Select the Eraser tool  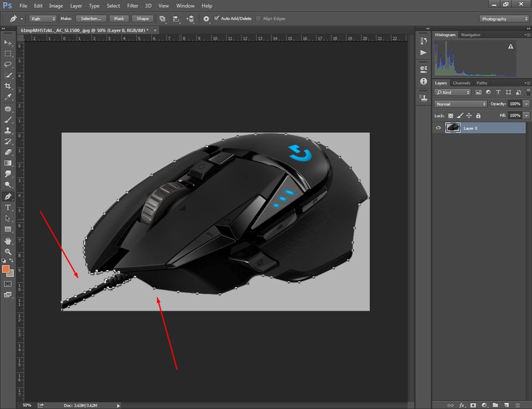point(7,152)
